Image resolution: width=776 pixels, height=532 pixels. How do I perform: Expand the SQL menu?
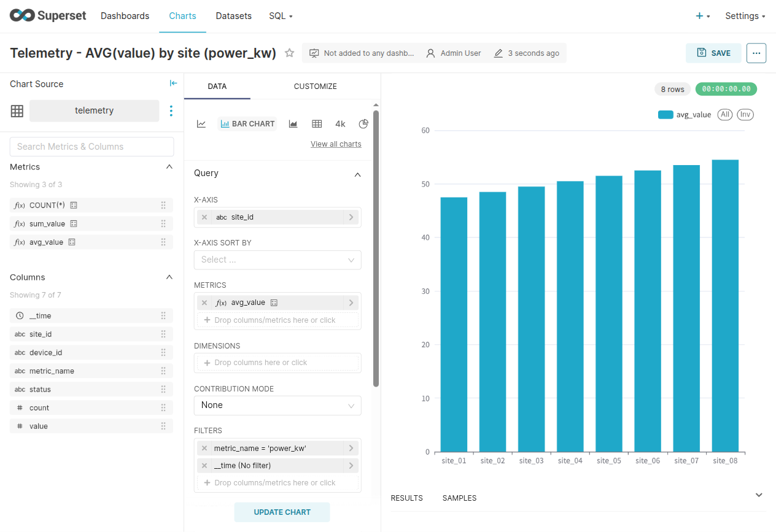pyautogui.click(x=281, y=16)
